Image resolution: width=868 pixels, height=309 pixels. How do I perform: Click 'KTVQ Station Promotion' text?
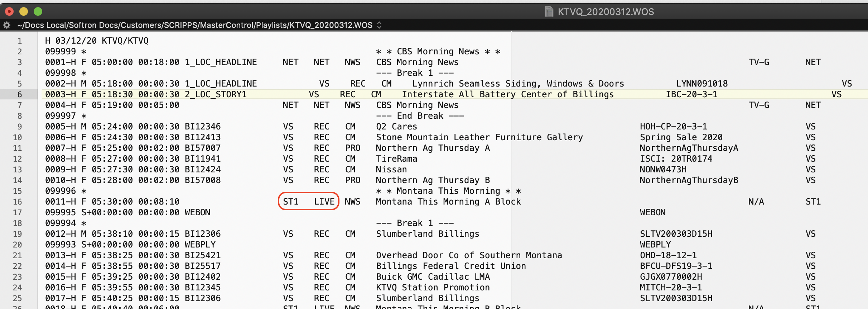click(433, 288)
